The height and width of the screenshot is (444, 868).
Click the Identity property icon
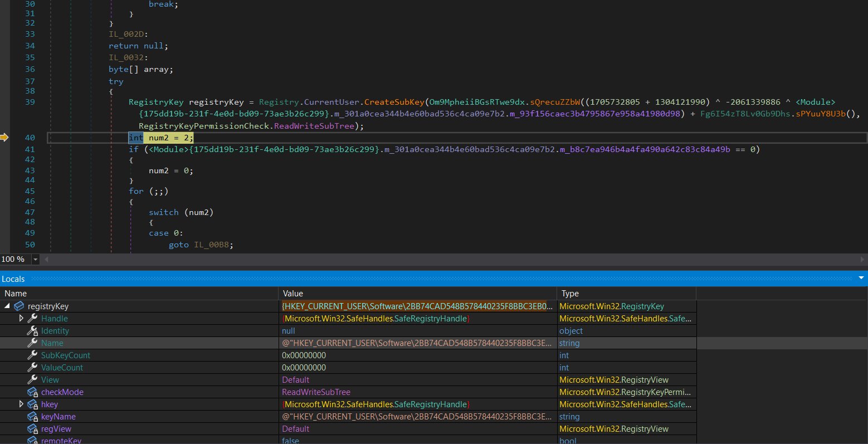pos(33,331)
